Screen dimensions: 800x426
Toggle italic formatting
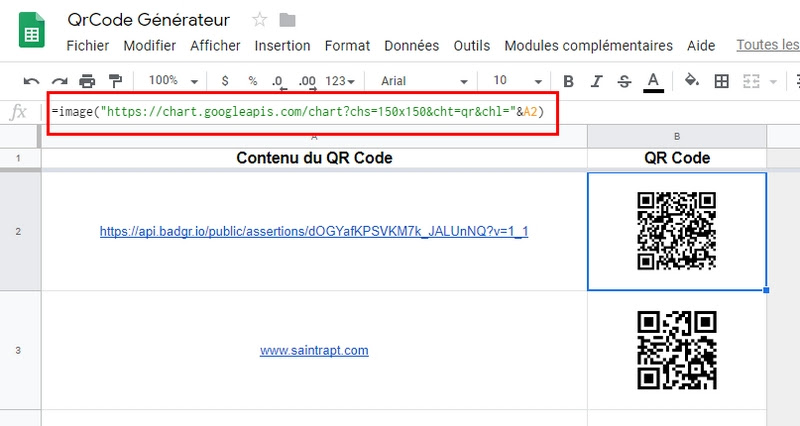(596, 81)
